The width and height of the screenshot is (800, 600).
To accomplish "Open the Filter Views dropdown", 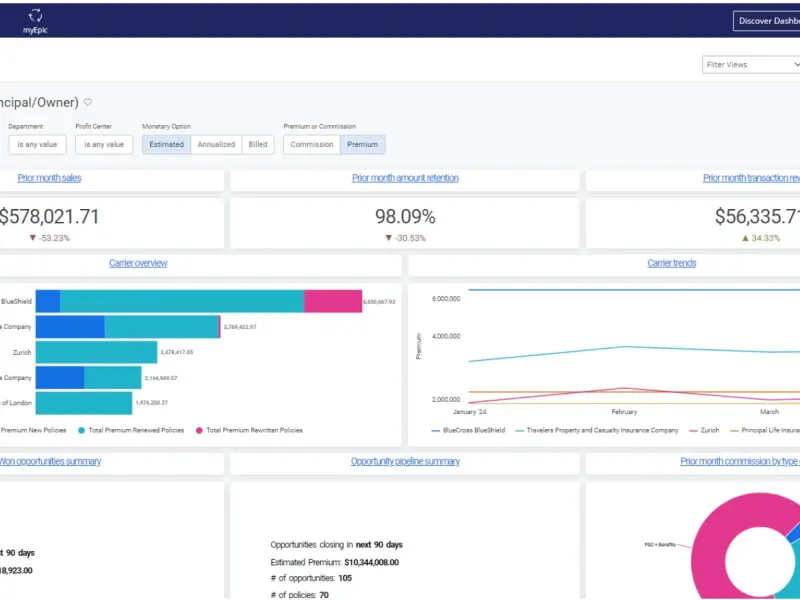I will pyautogui.click(x=751, y=65).
